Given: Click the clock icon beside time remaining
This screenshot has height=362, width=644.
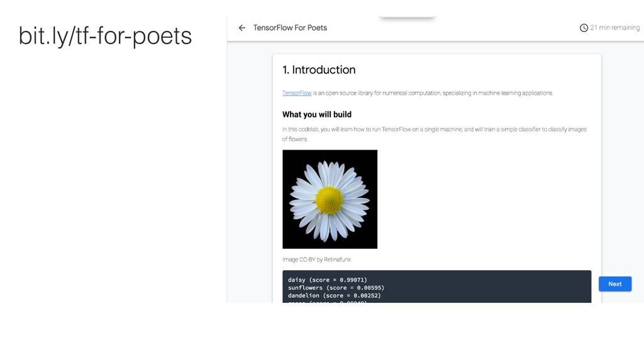Looking at the screenshot, I should (x=584, y=28).
